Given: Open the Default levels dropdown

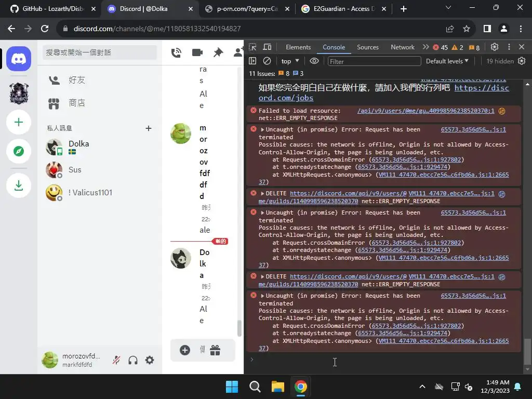Looking at the screenshot, I should 447,61.
